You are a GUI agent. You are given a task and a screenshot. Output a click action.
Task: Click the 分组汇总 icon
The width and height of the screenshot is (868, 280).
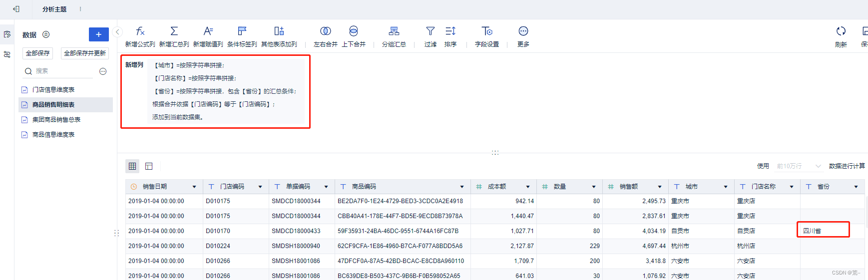tap(394, 31)
